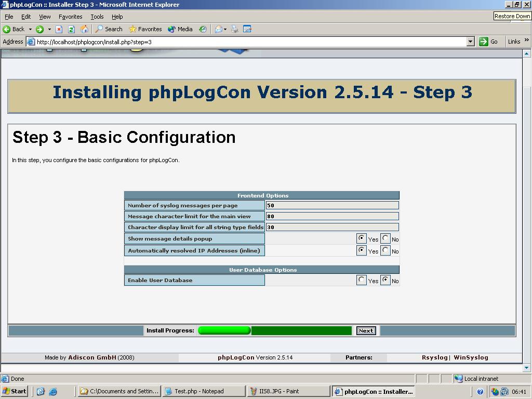Select No for Show message details popup
This screenshot has height=399, width=532.
click(x=385, y=238)
